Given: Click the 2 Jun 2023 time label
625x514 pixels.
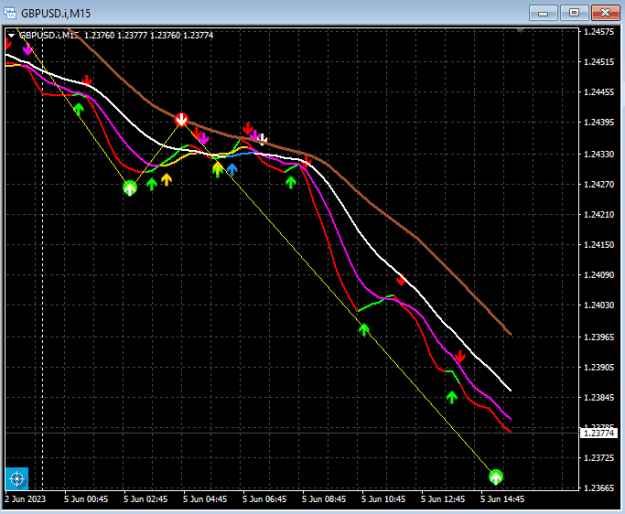Looking at the screenshot, I should pos(25,499).
